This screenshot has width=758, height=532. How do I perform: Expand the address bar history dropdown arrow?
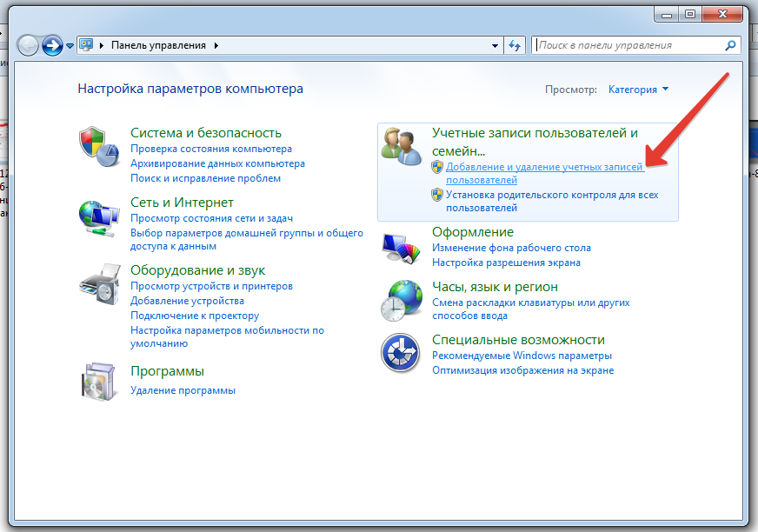[x=495, y=45]
